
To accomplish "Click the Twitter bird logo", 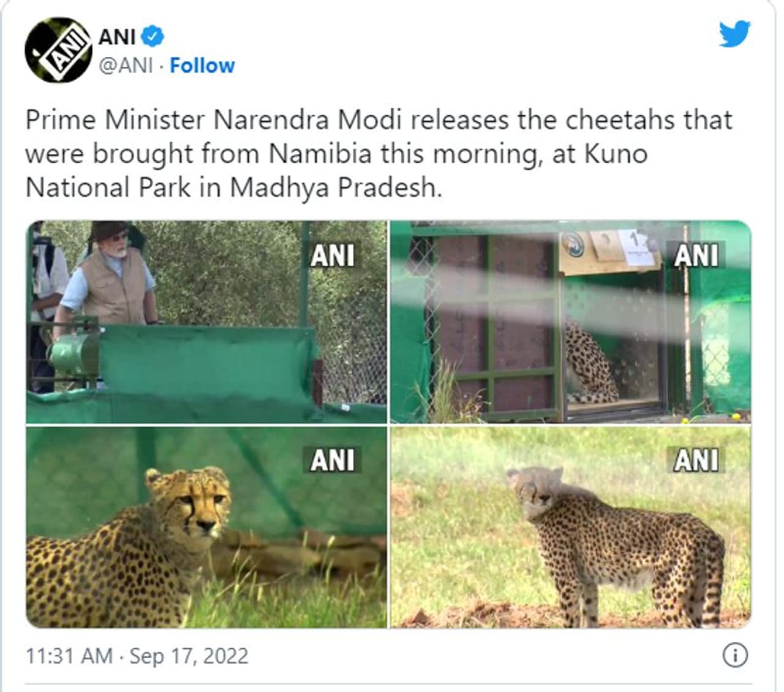I will (x=734, y=34).
